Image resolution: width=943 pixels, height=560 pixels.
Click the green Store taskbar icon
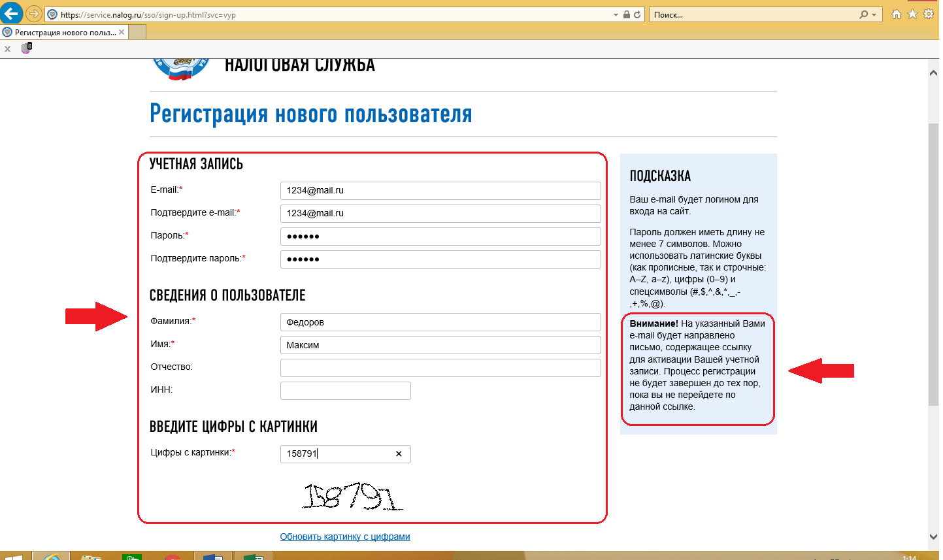(x=132, y=556)
